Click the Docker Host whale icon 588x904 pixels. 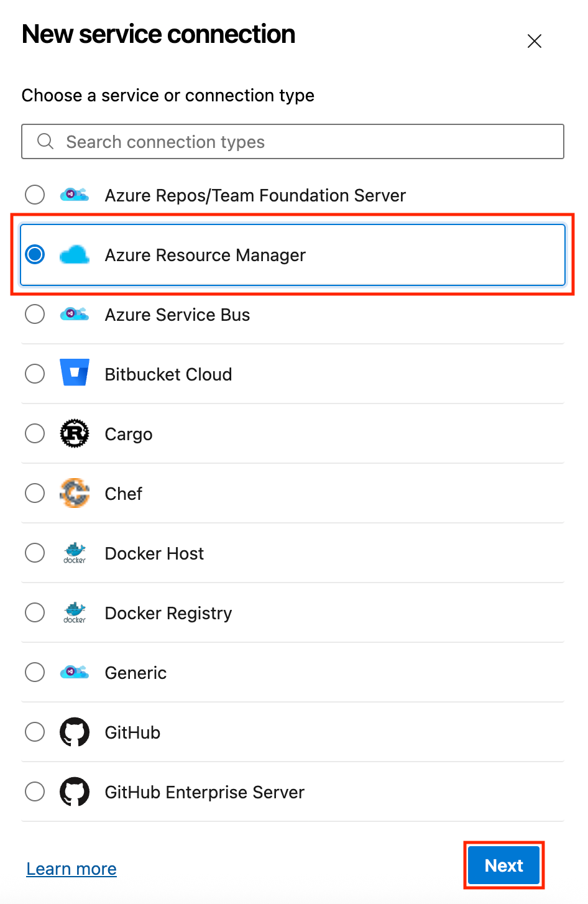point(74,553)
